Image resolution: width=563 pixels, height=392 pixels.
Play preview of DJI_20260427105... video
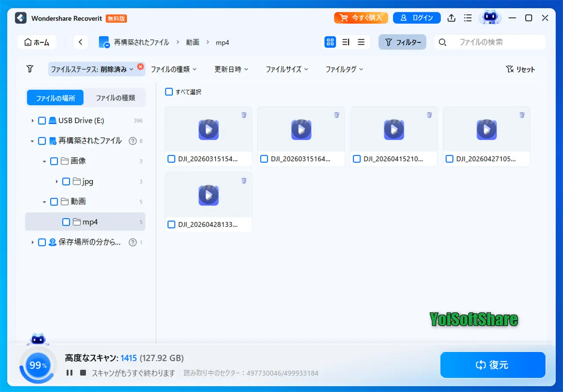tap(487, 129)
